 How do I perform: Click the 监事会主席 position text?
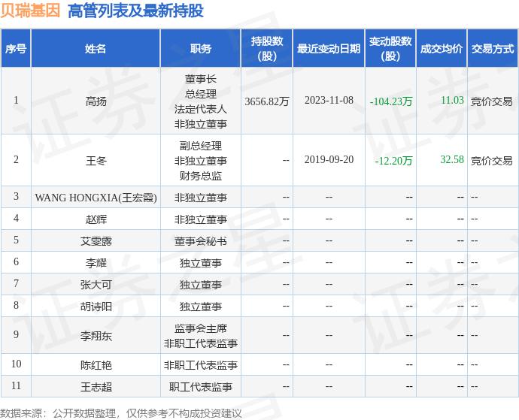click(x=201, y=328)
